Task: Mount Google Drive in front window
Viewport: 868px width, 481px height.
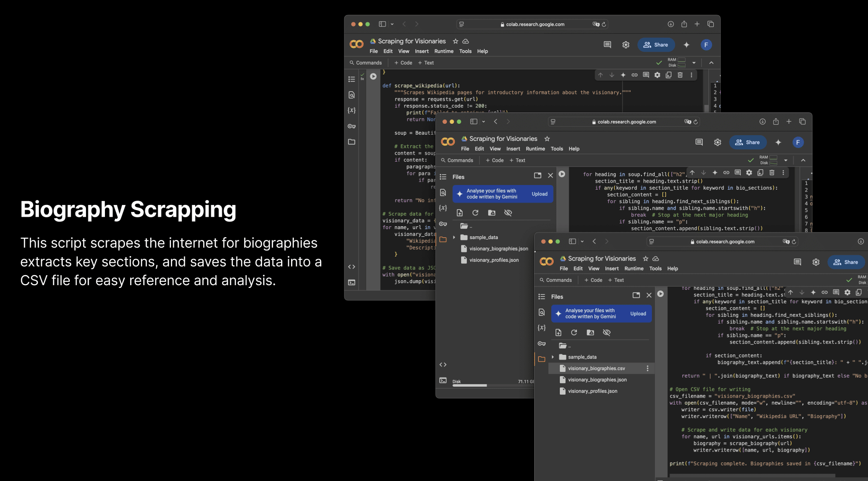Action: (590, 333)
